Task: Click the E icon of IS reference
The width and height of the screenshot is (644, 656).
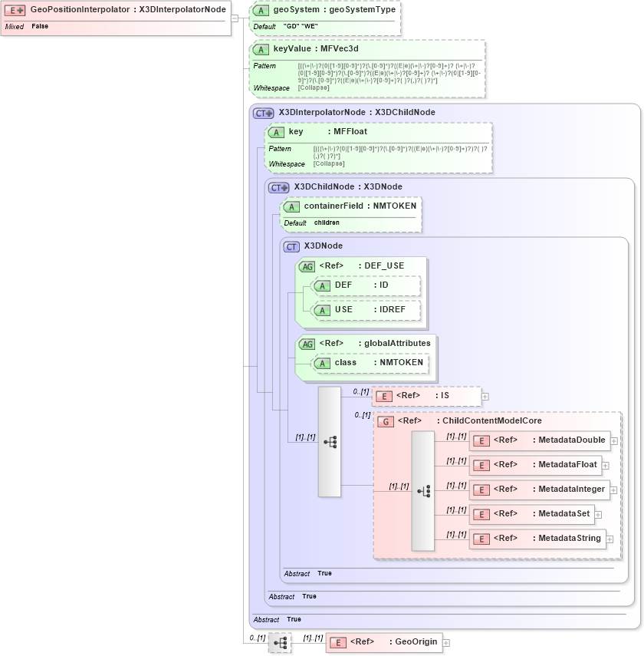Action: (384, 397)
